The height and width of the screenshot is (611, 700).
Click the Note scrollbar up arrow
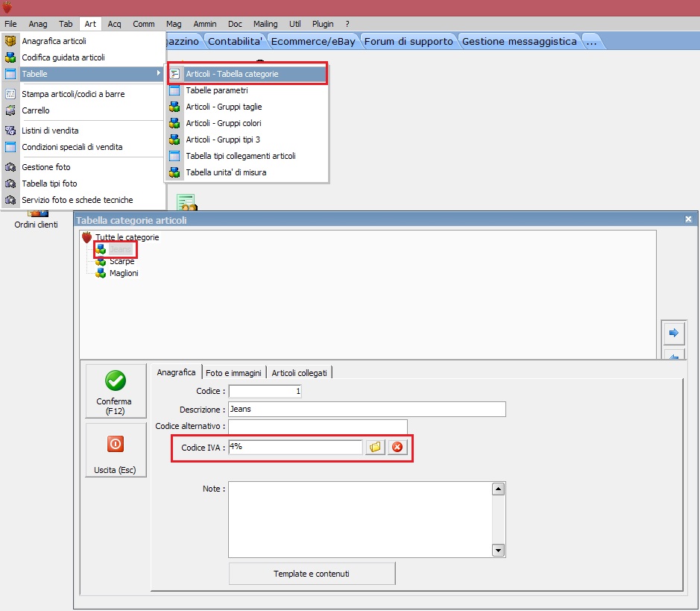498,489
